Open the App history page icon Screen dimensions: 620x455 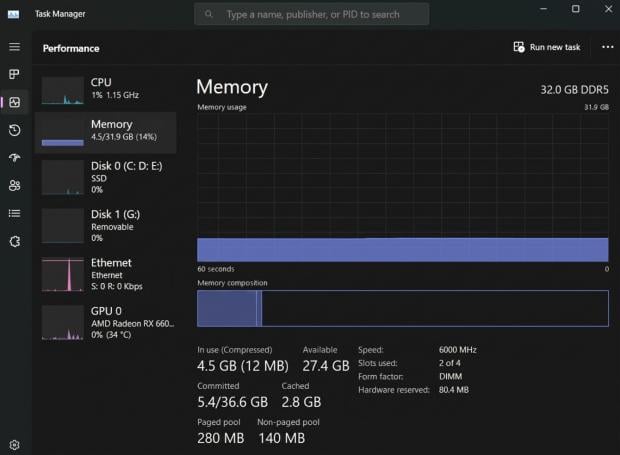click(15, 130)
